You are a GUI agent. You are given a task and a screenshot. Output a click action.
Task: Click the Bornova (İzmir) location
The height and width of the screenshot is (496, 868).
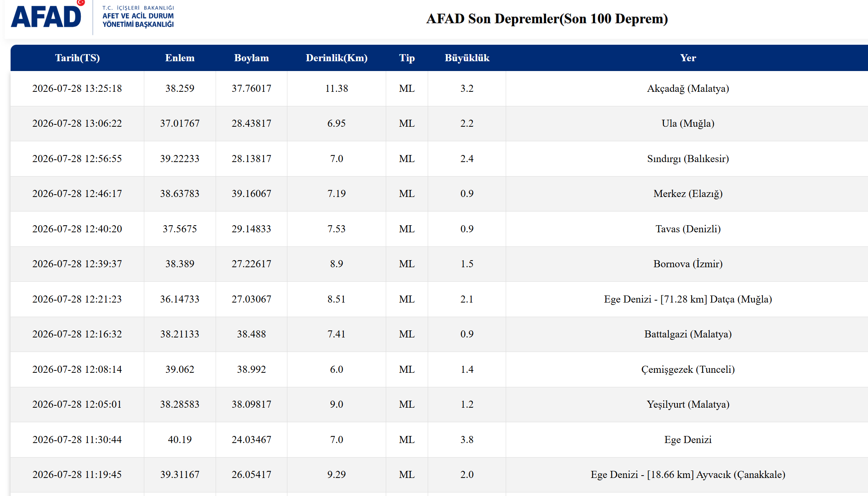click(x=688, y=264)
